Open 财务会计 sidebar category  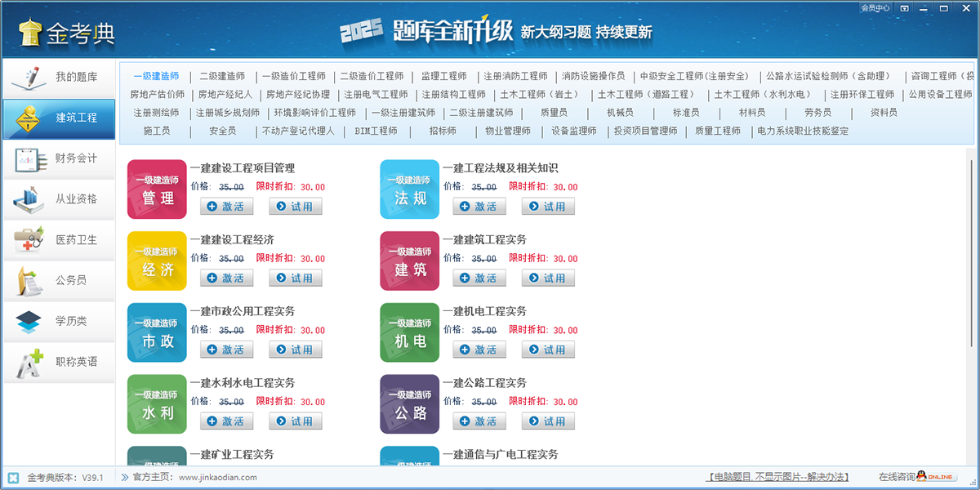coord(59,158)
